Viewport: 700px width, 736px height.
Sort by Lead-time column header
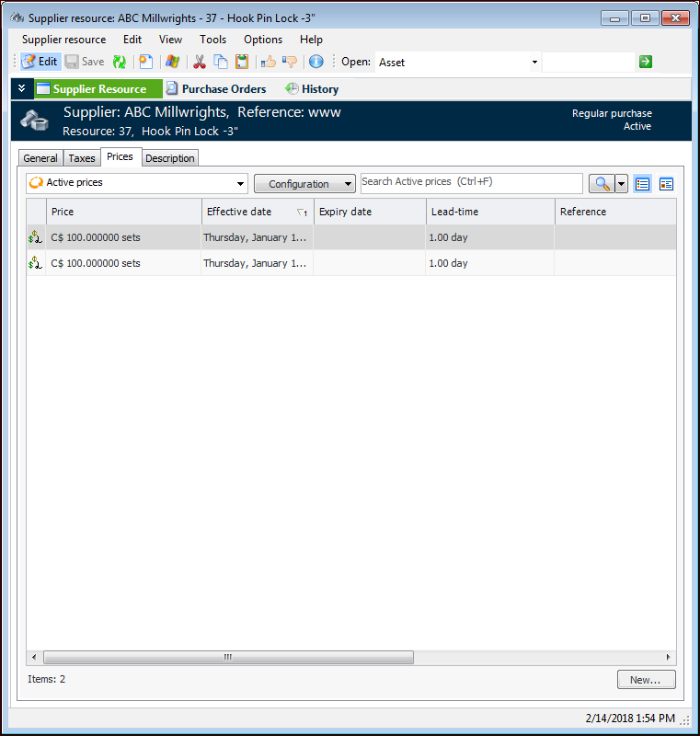pyautogui.click(x=490, y=212)
